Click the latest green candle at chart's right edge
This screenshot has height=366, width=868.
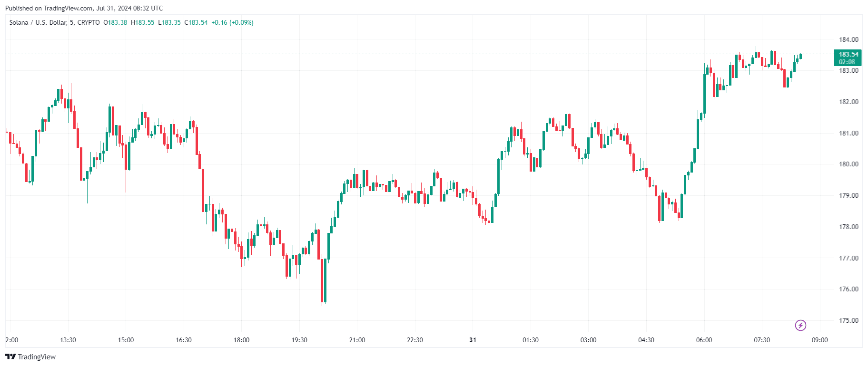pyautogui.click(x=801, y=56)
